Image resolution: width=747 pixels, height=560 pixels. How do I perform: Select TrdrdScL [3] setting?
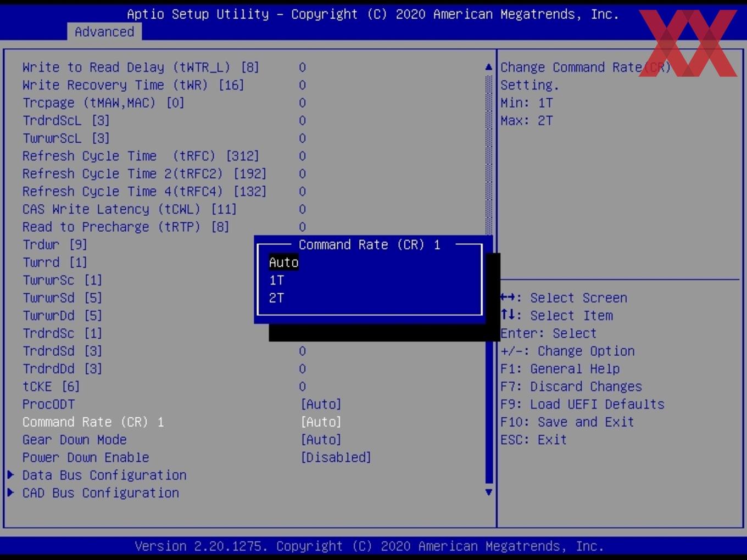click(x=66, y=120)
